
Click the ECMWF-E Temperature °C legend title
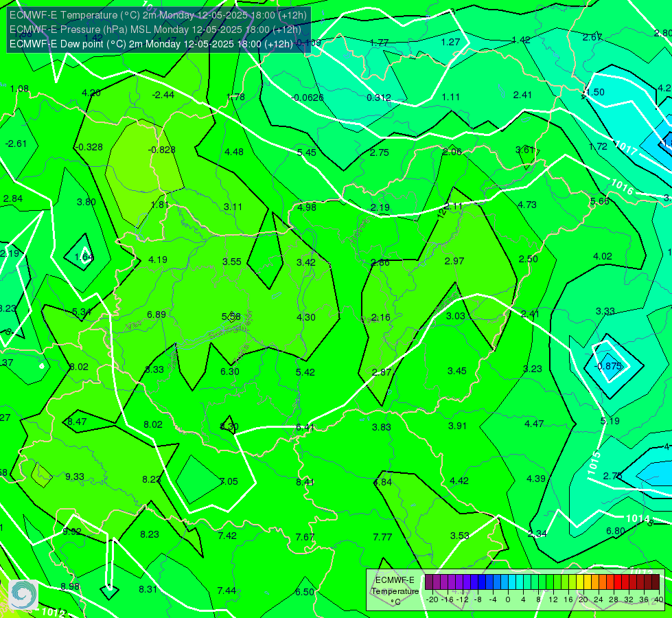tap(395, 591)
